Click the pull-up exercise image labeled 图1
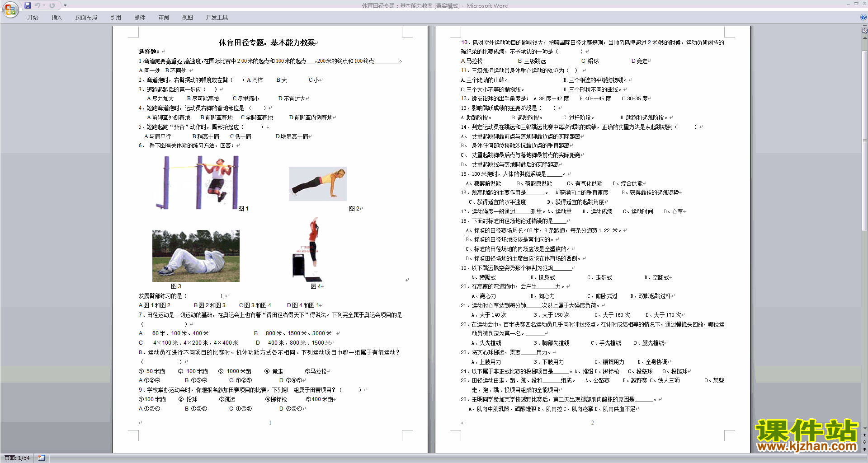The height and width of the screenshot is (463, 868). 198,182
